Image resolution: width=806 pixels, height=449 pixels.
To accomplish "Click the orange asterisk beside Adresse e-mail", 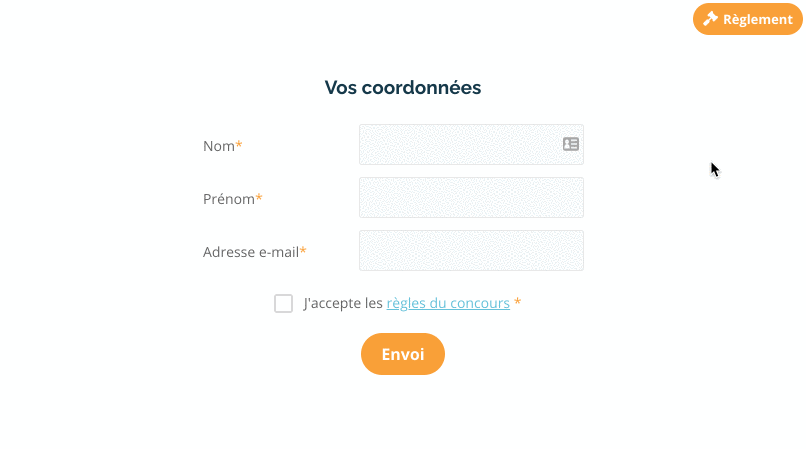I will click(303, 251).
